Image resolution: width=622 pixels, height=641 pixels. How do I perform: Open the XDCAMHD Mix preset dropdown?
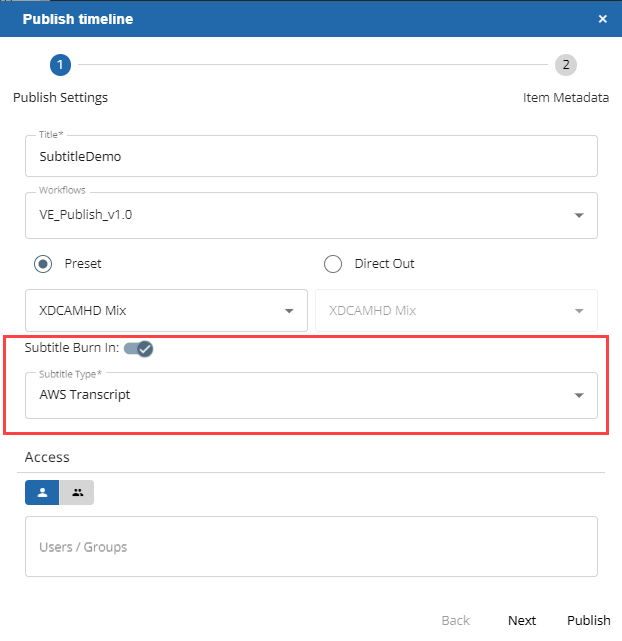click(x=165, y=310)
